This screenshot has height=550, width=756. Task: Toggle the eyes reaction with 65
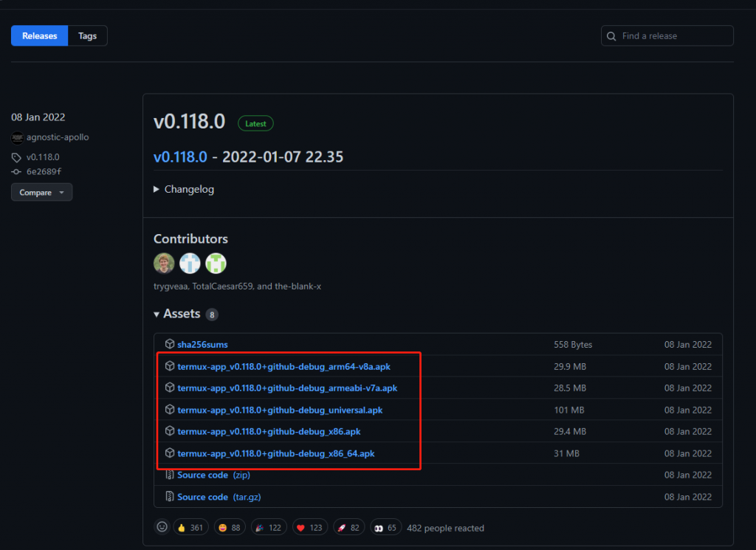(385, 528)
